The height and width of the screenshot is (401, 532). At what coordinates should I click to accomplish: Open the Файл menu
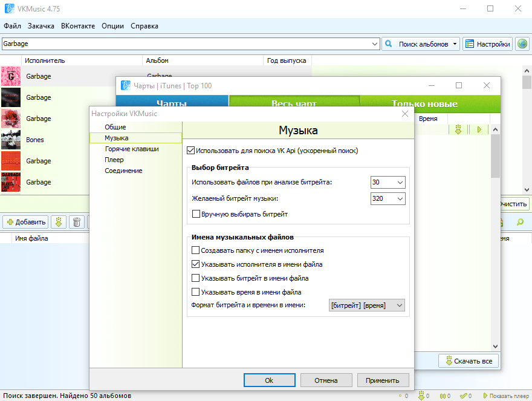(12, 26)
